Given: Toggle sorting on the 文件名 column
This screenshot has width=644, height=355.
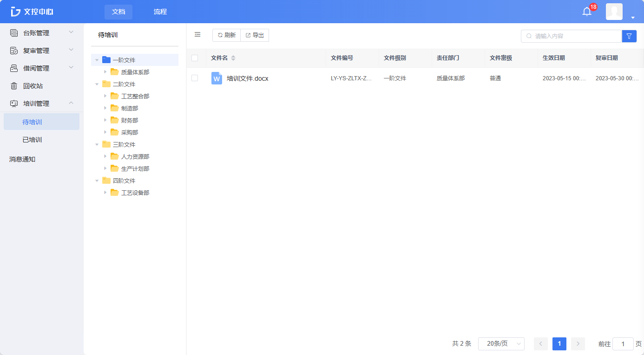Looking at the screenshot, I should click(232, 58).
